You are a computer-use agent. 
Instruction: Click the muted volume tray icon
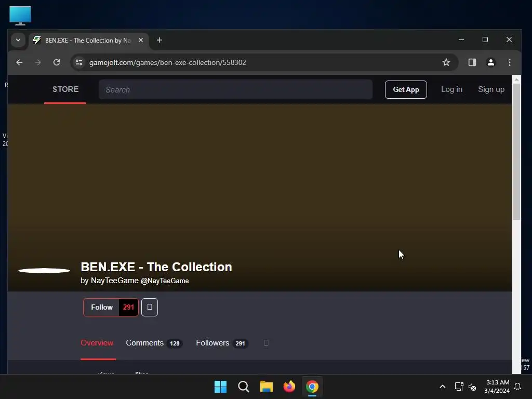tap(472, 387)
